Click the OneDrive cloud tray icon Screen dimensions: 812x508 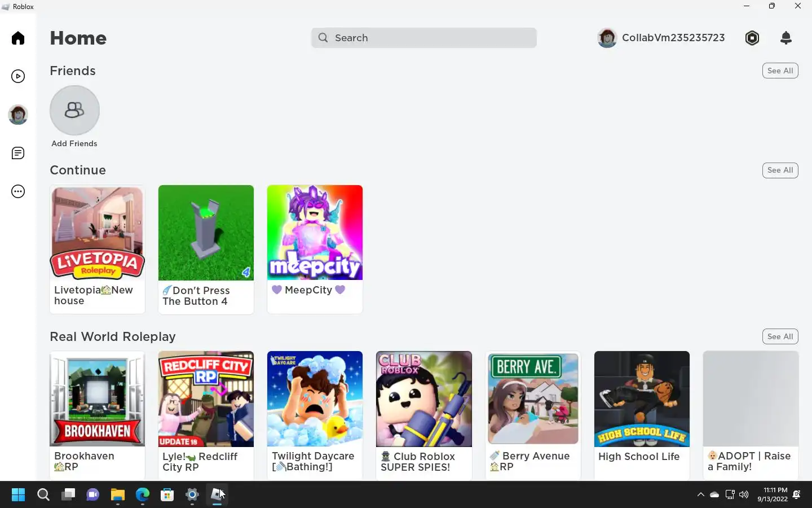pyautogui.click(x=714, y=495)
